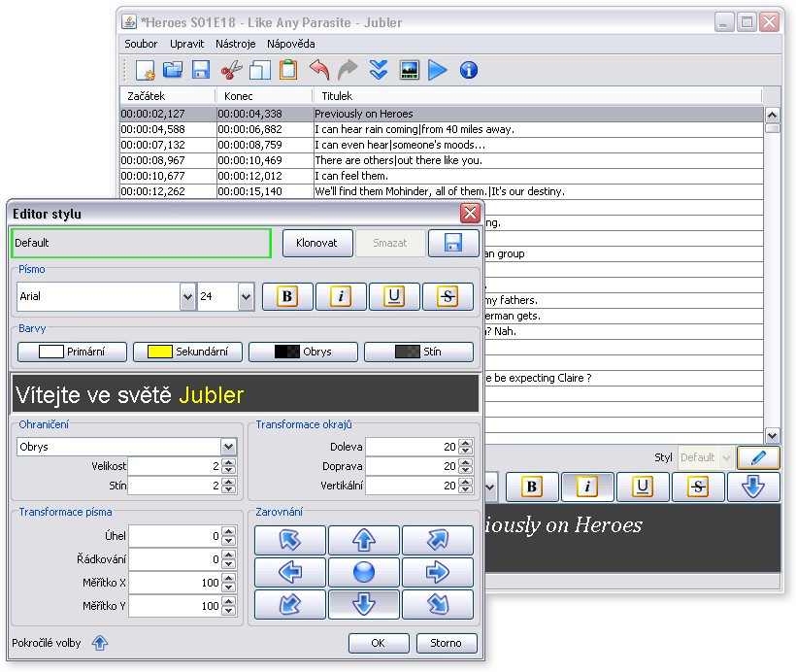Copy with the main toolbar copy icon
The image size is (796, 672).
[x=260, y=70]
